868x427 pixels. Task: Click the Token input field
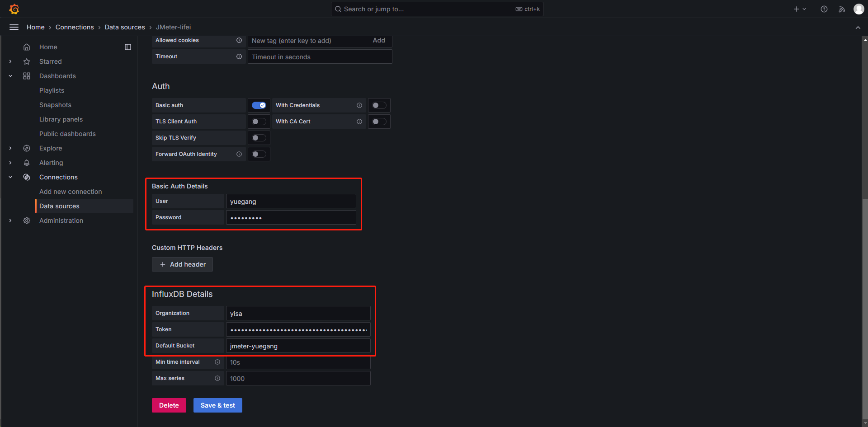298,329
